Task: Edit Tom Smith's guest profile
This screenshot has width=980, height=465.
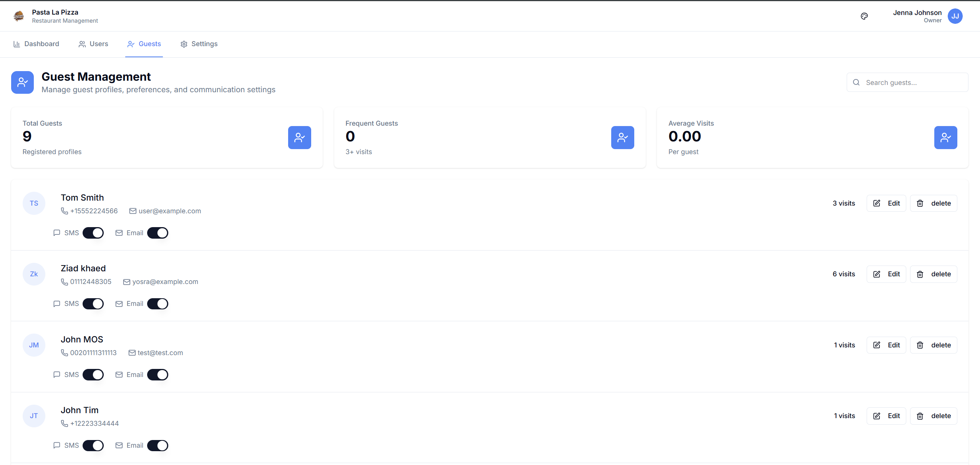Action: pyautogui.click(x=886, y=203)
